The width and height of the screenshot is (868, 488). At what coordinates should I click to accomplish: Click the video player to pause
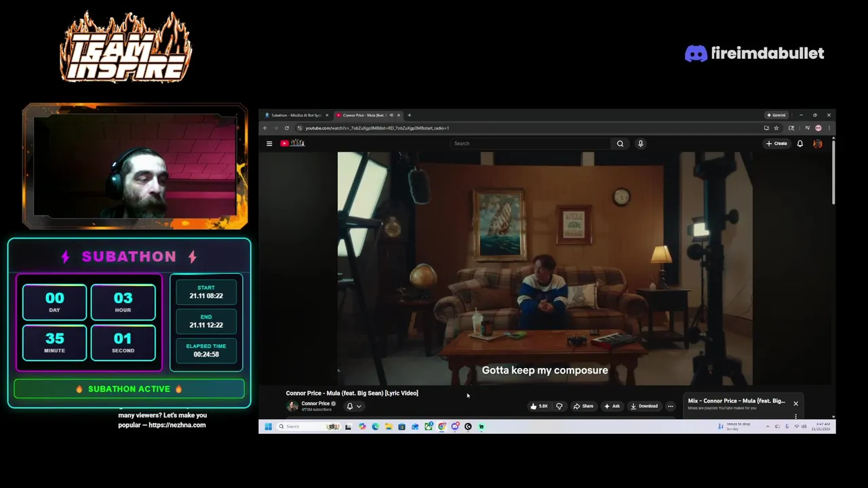(545, 268)
